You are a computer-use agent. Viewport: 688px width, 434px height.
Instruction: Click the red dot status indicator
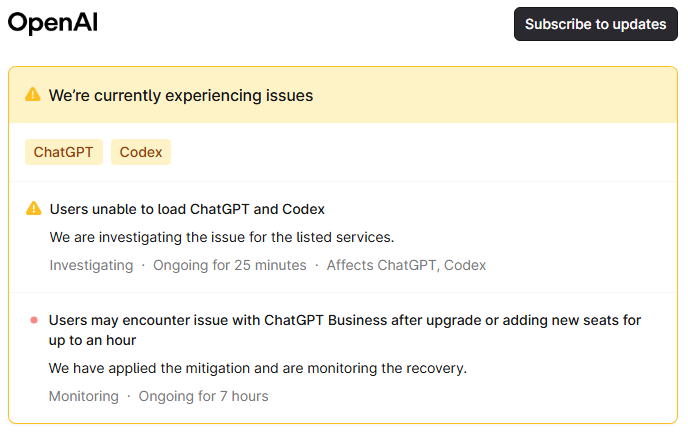coord(34,320)
